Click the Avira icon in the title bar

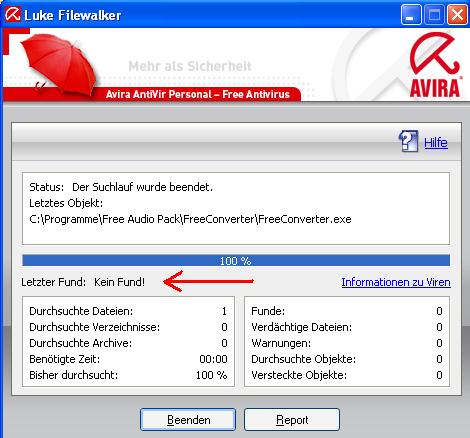coord(13,14)
